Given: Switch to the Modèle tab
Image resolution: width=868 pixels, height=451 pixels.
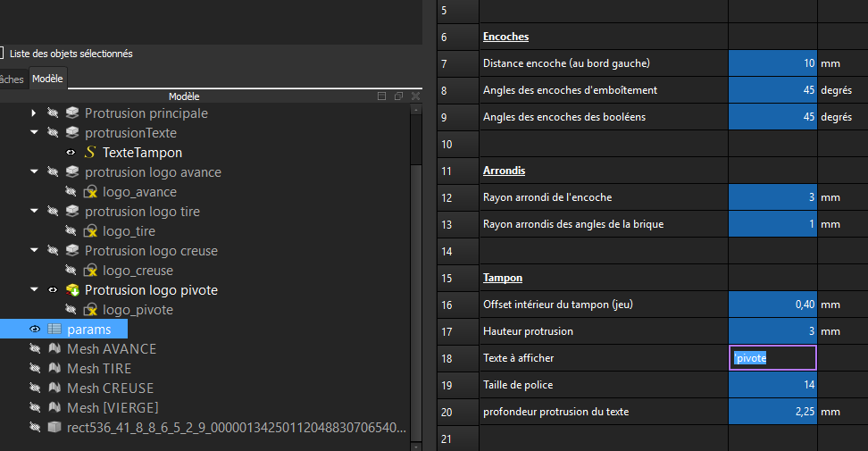Looking at the screenshot, I should (47, 79).
